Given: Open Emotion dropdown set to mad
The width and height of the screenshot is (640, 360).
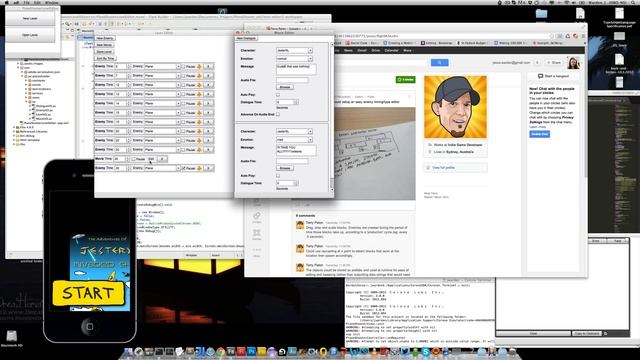Looking at the screenshot, I should [294, 140].
